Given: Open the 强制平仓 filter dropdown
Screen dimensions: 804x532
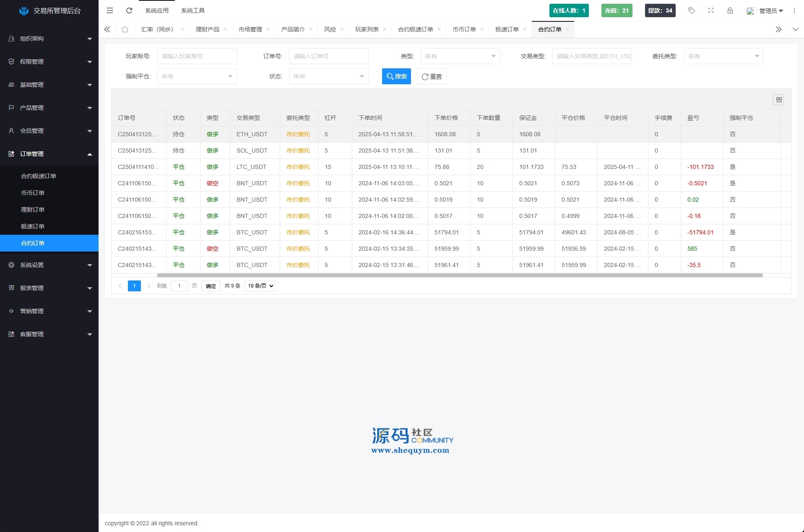Looking at the screenshot, I should tap(197, 76).
